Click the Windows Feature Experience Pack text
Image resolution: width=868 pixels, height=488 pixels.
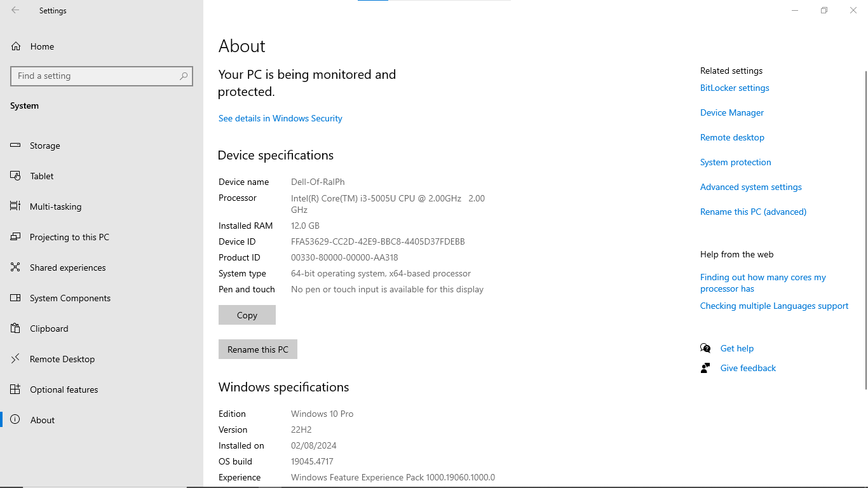393,477
